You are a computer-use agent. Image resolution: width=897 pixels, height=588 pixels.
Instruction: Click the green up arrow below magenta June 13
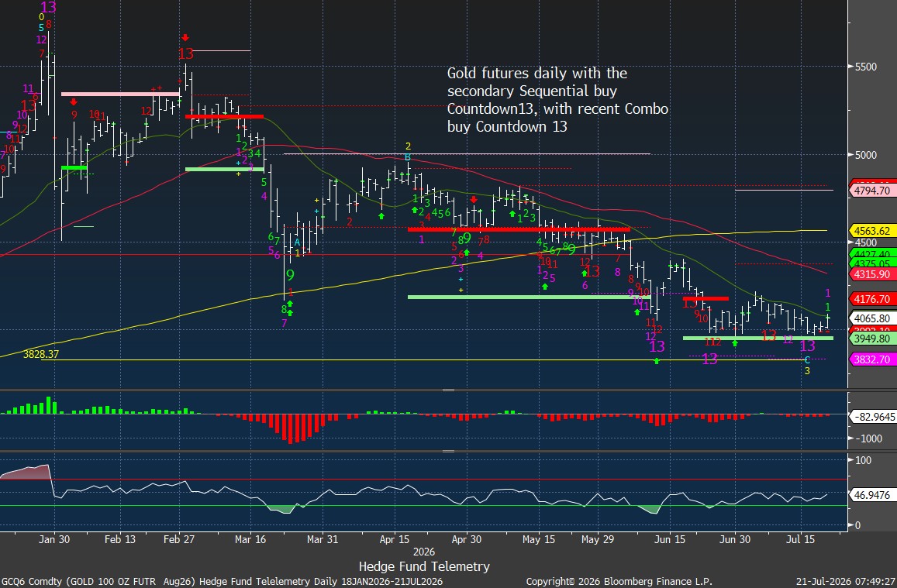(657, 360)
